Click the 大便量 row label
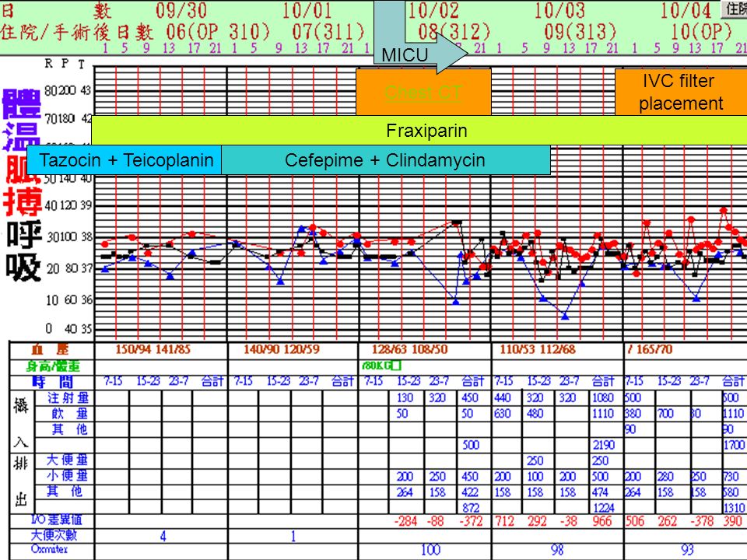747x560 pixels. tap(67, 460)
